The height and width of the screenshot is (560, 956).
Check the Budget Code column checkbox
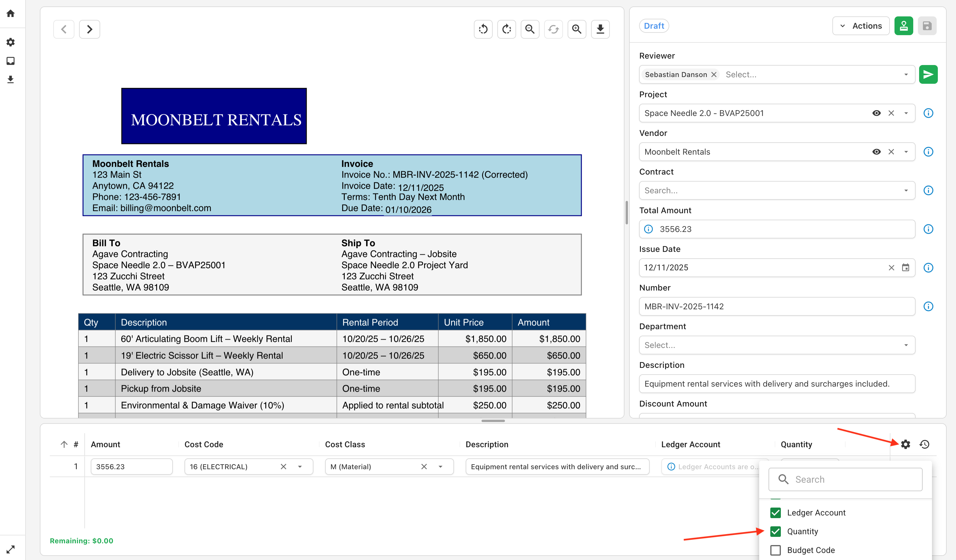pos(775,550)
